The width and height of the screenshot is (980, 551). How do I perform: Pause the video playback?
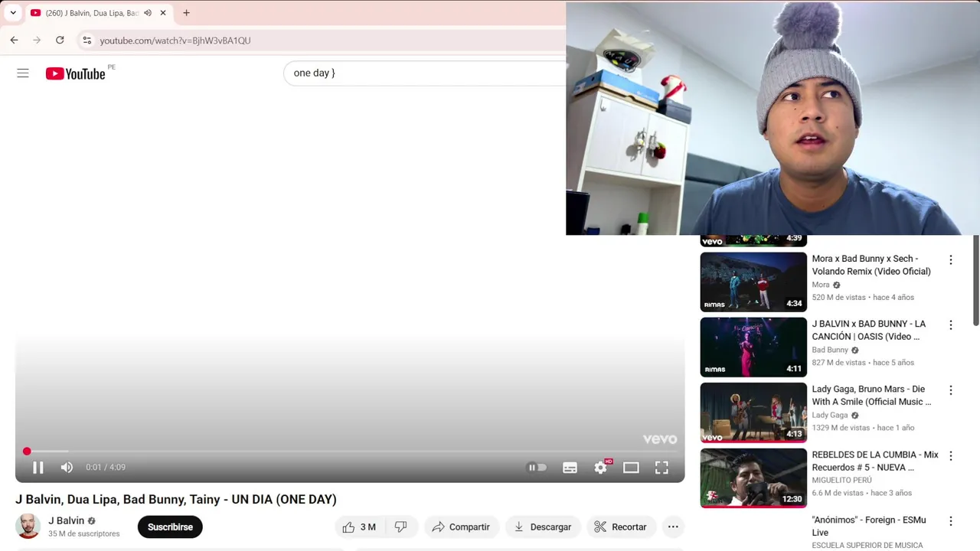pyautogui.click(x=38, y=468)
